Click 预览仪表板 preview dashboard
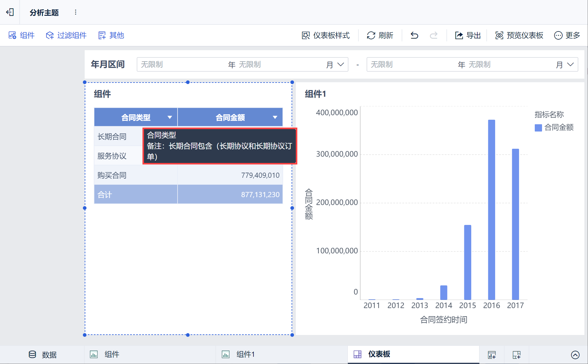The height and width of the screenshot is (364, 588). point(519,35)
